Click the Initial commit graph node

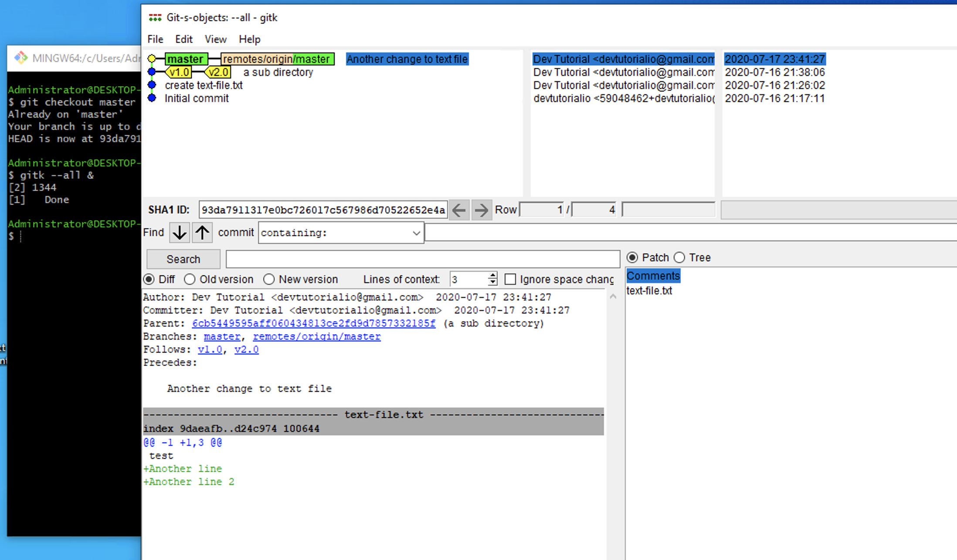click(152, 98)
